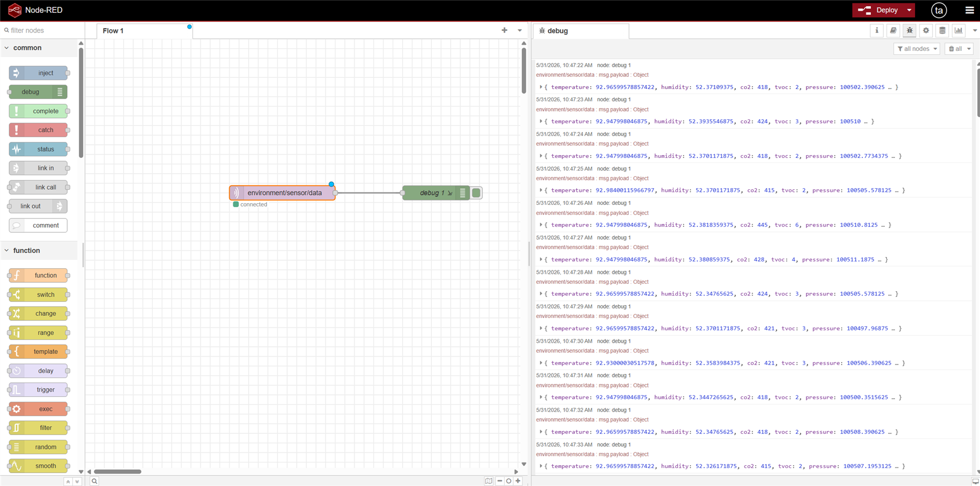The image size is (980, 486).
Task: Select the status node in palette
Action: [39, 149]
